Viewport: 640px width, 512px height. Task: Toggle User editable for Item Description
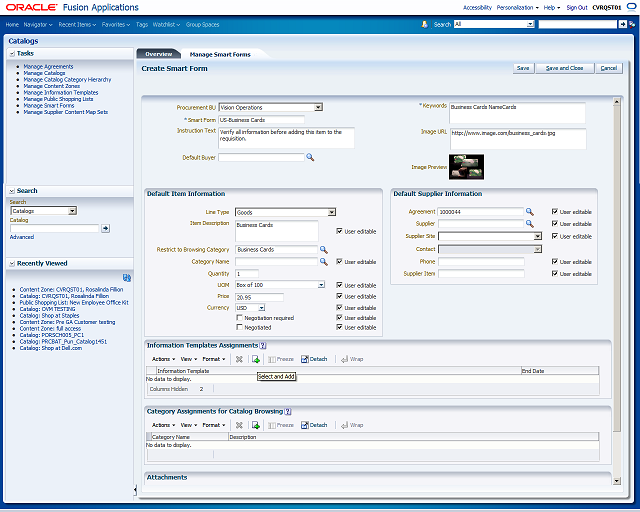point(339,231)
